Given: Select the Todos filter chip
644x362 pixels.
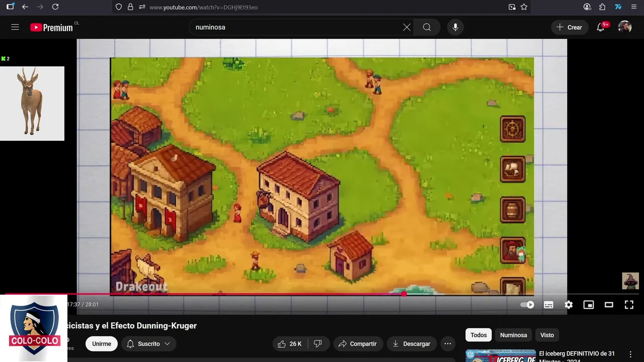Looking at the screenshot, I should pos(478,335).
